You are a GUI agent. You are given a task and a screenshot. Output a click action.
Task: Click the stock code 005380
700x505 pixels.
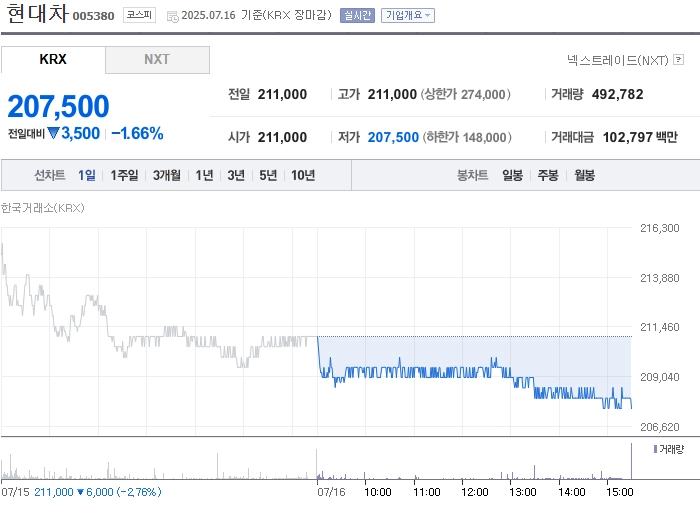pyautogui.click(x=93, y=16)
